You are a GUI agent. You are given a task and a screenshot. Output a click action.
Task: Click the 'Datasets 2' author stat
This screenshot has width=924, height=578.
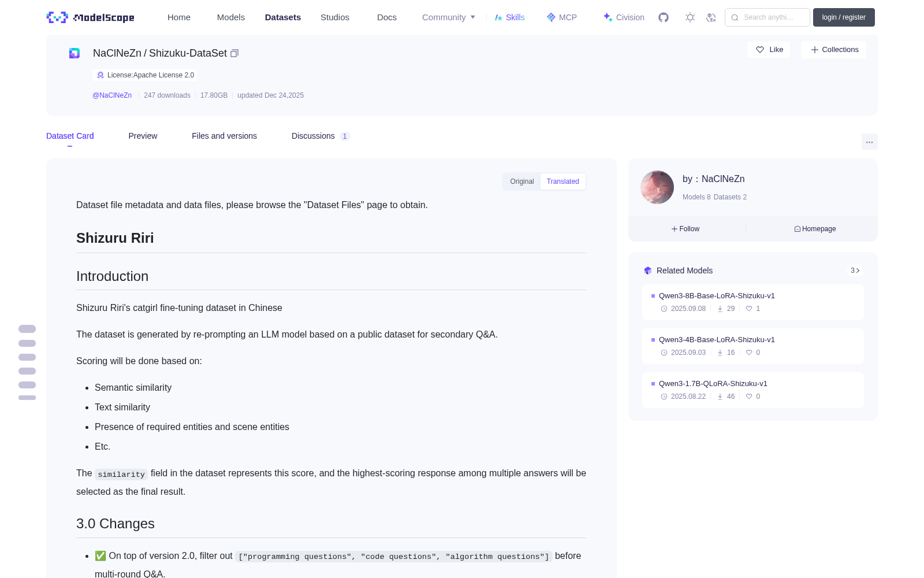click(x=730, y=197)
